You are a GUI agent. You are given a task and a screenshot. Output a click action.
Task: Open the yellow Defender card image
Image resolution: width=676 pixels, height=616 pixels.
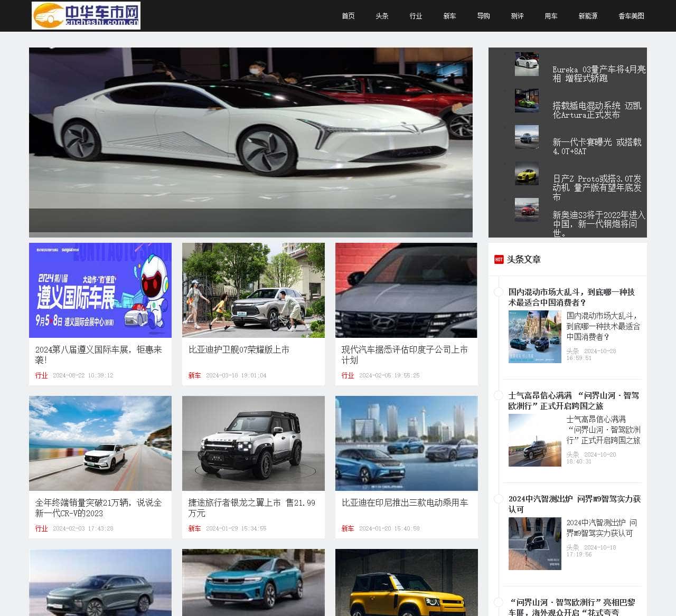tap(407, 582)
